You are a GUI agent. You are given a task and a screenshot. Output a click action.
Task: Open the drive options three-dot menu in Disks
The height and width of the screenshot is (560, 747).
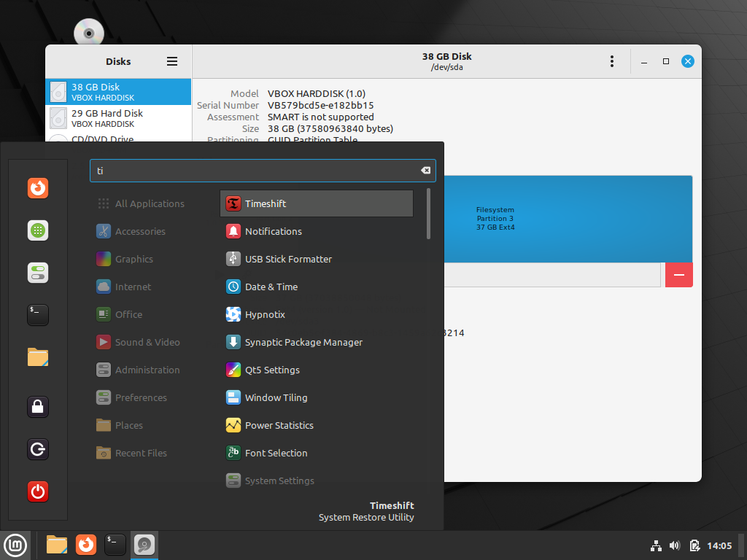click(612, 61)
